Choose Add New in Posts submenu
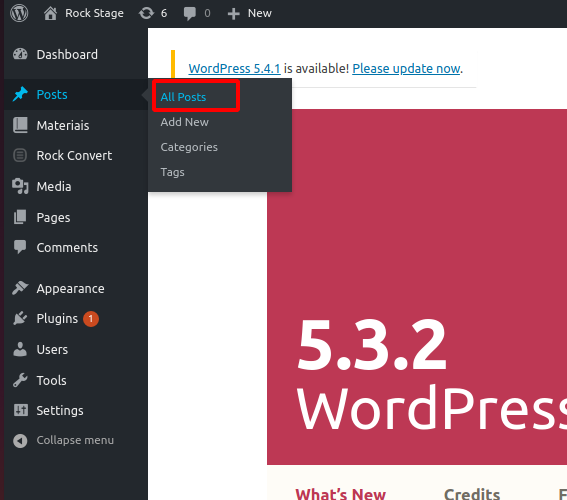 coord(185,122)
